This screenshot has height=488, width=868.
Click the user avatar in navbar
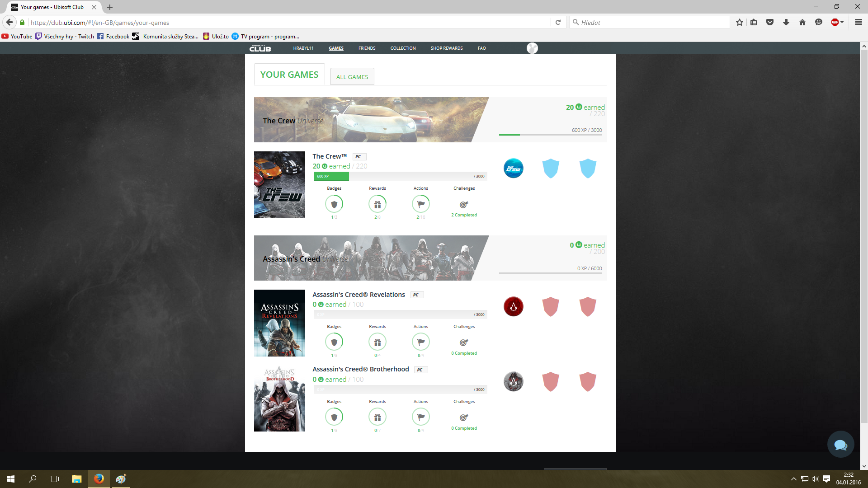[x=532, y=48]
